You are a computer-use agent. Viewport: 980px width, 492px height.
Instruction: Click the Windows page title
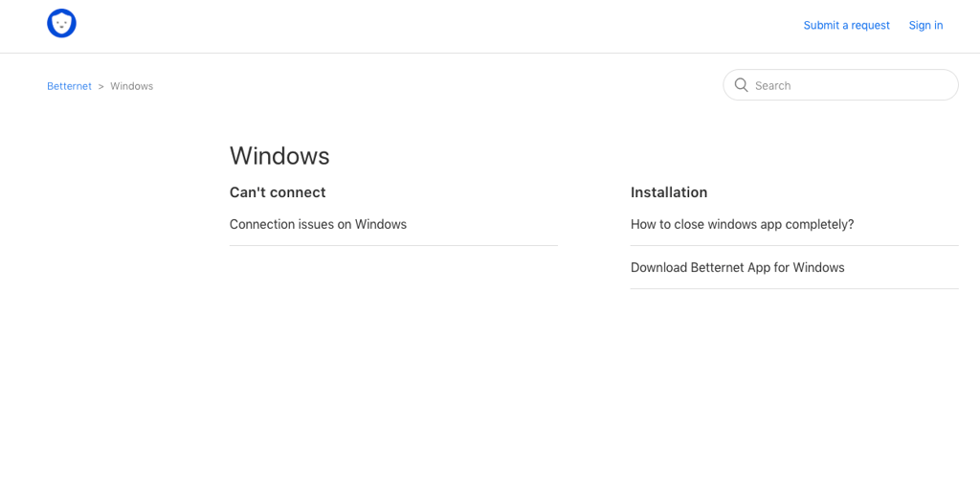[x=279, y=156]
